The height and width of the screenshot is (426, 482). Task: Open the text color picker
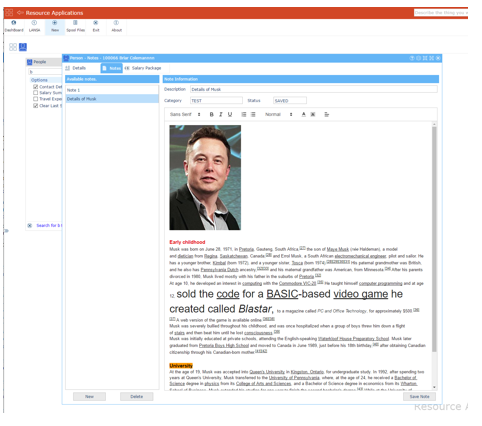303,114
